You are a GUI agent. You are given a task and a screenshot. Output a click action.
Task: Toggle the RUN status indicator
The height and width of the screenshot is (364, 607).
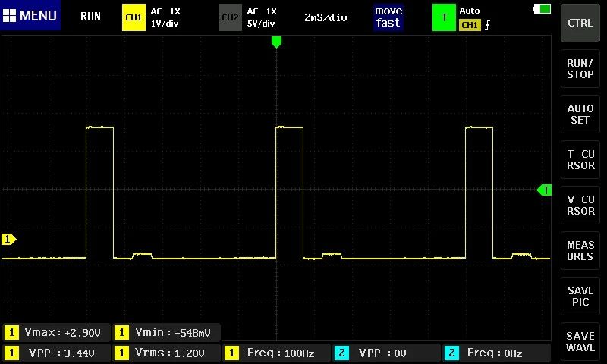[x=90, y=17]
